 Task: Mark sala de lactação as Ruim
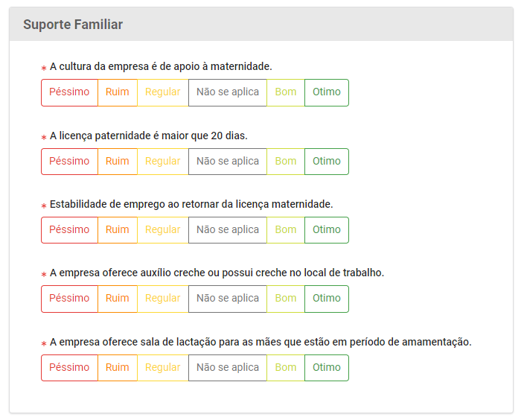pos(118,368)
